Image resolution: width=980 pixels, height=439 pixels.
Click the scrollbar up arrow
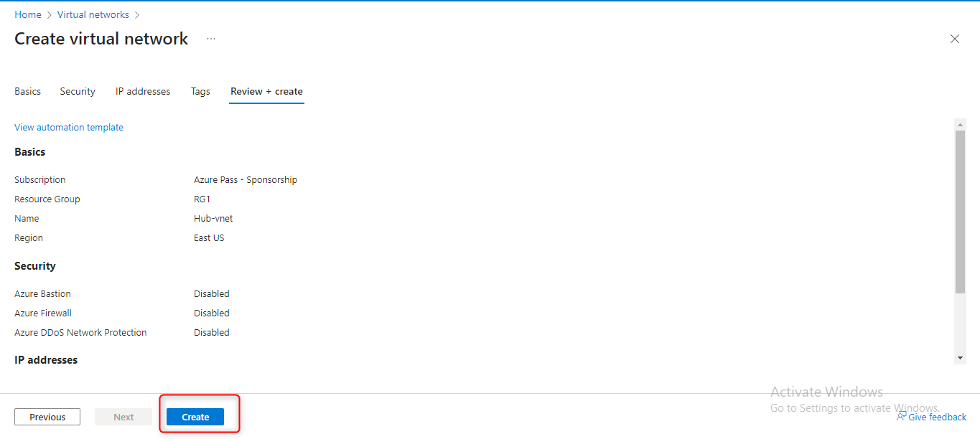pos(960,124)
